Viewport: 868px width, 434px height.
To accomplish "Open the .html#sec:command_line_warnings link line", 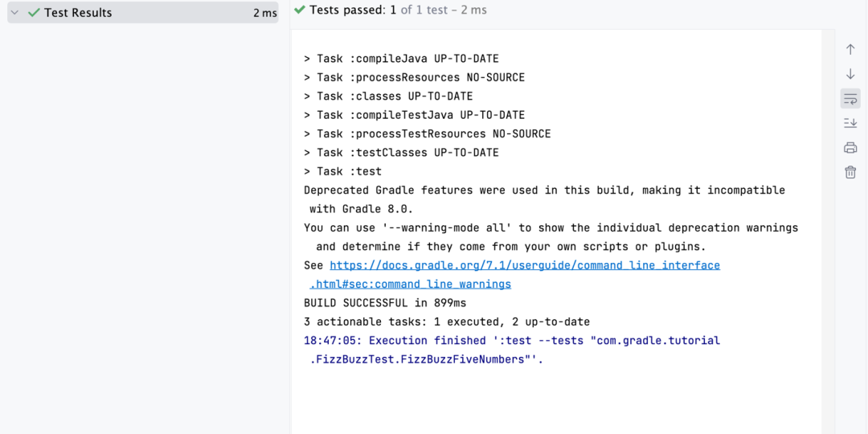I will 410,284.
